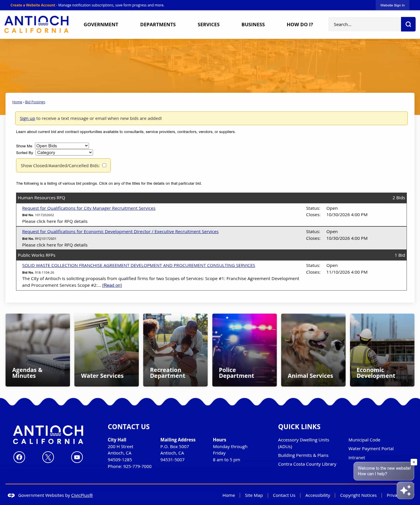Viewport: 420px width, 505px height.
Task: Open the YouTube icon in footer
Action: [77, 457]
